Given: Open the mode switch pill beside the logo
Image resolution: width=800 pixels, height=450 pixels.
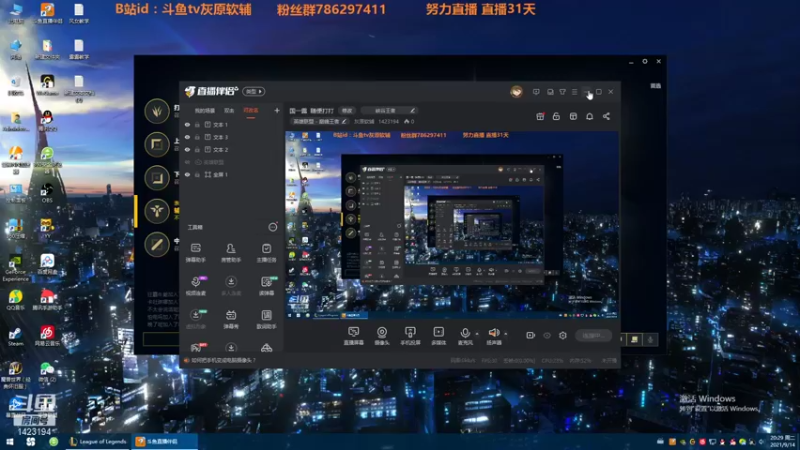Looking at the screenshot, I should pyautogui.click(x=254, y=91).
